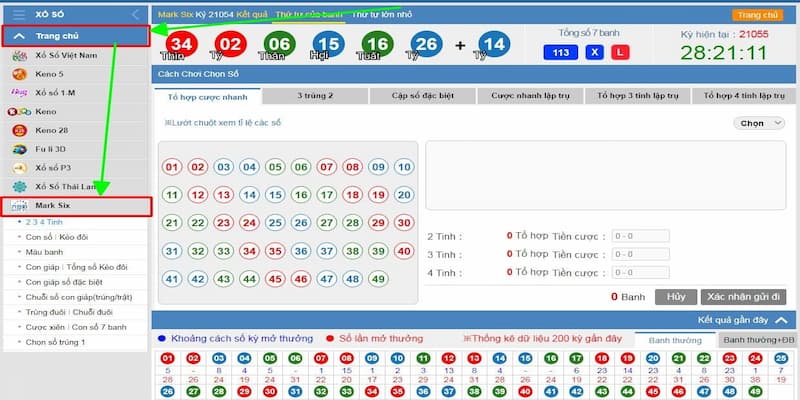
Task: Switch to the 3 trùng 2 tab
Action: 315,96
